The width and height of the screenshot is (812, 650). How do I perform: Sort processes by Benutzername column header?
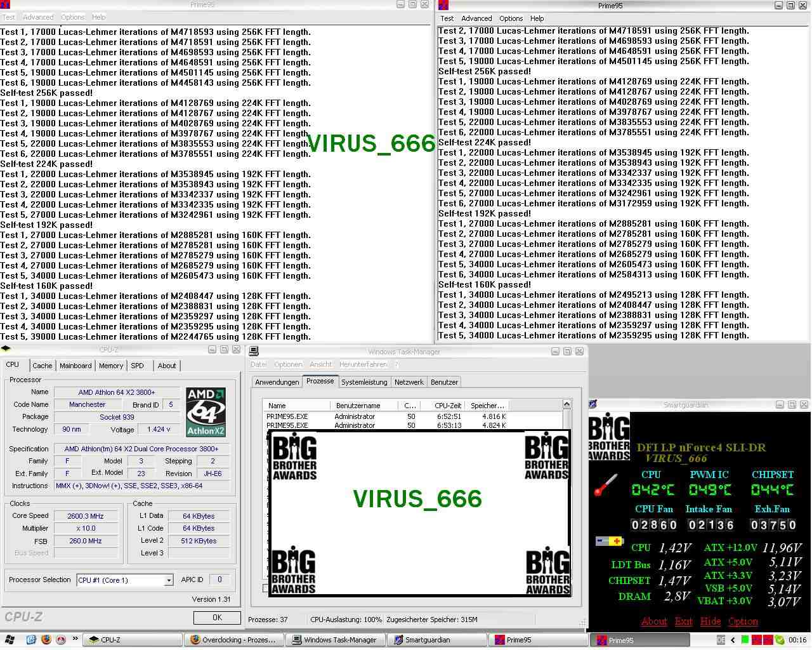(x=363, y=405)
